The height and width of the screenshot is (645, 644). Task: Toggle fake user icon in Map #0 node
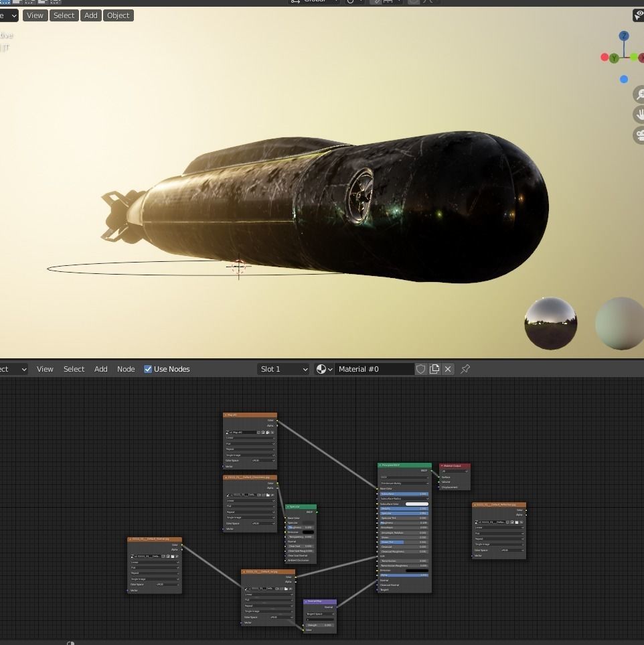[258, 432]
